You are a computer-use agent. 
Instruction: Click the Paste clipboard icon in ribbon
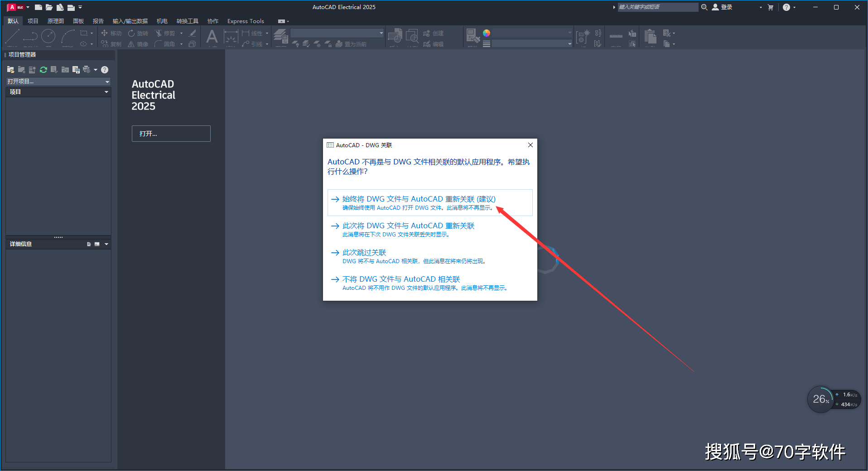click(651, 36)
